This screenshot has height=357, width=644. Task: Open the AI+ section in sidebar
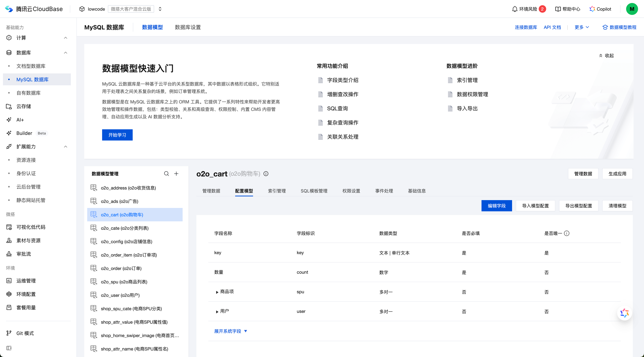(20, 120)
